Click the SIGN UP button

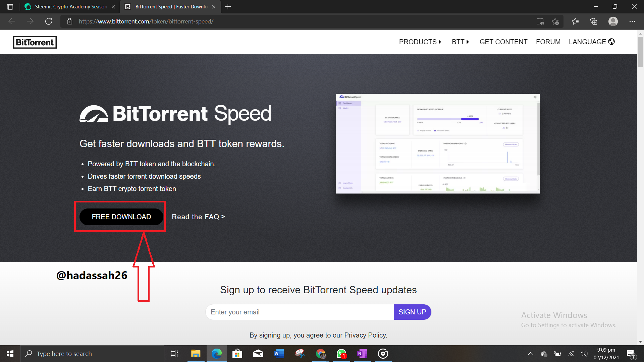[x=412, y=312]
